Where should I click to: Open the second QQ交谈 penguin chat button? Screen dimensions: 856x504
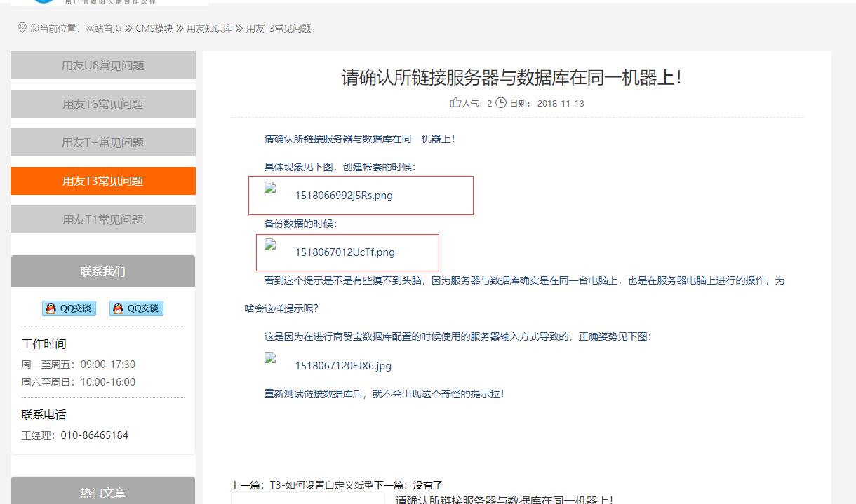[x=136, y=308]
